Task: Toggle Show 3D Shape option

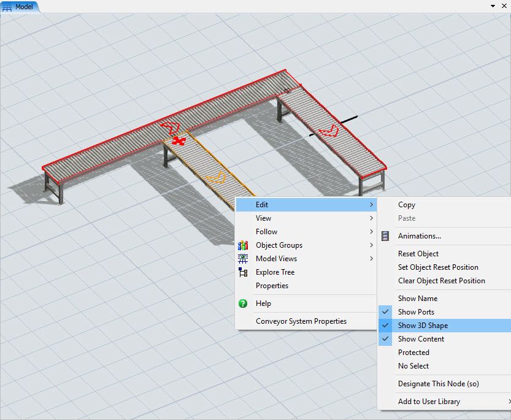Action: pyautogui.click(x=445, y=326)
